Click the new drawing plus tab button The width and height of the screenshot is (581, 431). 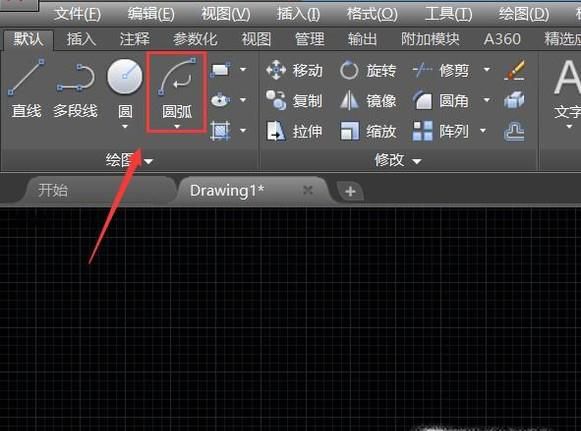pos(350,192)
